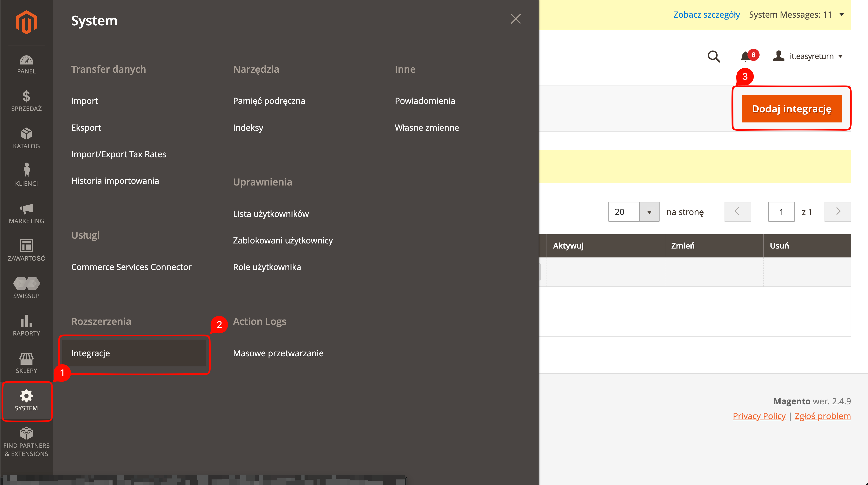868x485 pixels.
Task: Click the Aktywuj column header
Action: (605, 246)
